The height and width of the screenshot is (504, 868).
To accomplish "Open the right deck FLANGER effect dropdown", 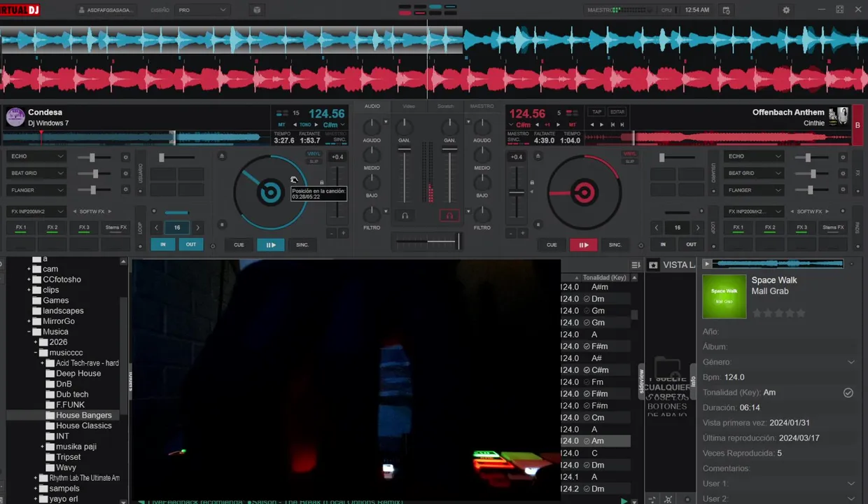I will pos(755,190).
